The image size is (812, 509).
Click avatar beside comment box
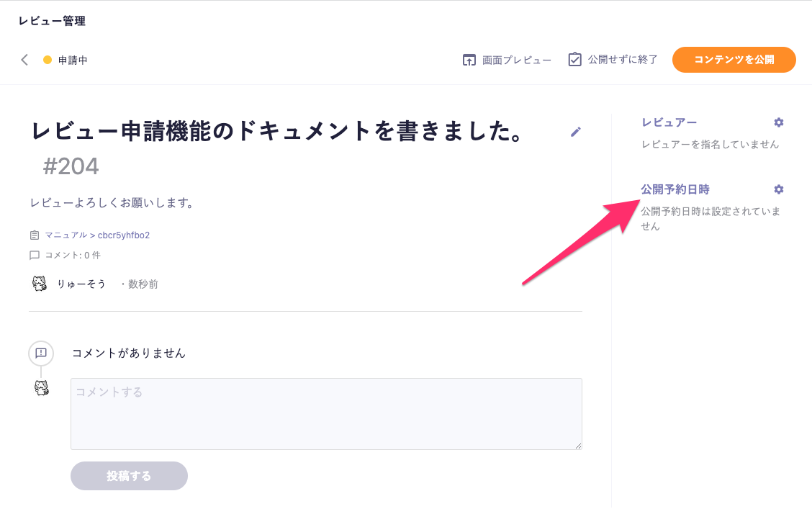pyautogui.click(x=42, y=387)
